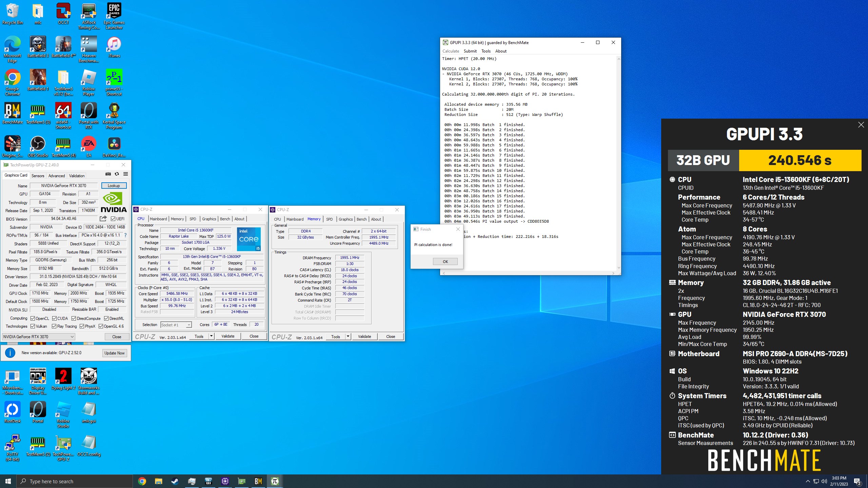868x488 pixels.
Task: Open Dying Light 2 desktop icon
Action: (63, 379)
